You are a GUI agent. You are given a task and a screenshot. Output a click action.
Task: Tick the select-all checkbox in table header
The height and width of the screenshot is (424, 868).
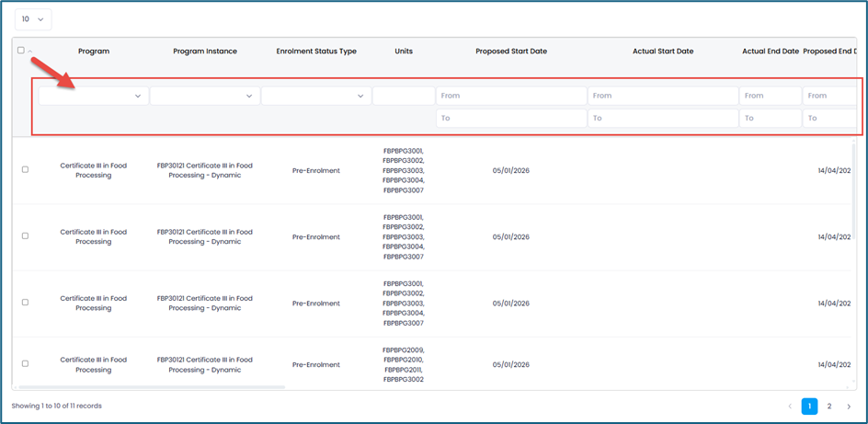(21, 51)
